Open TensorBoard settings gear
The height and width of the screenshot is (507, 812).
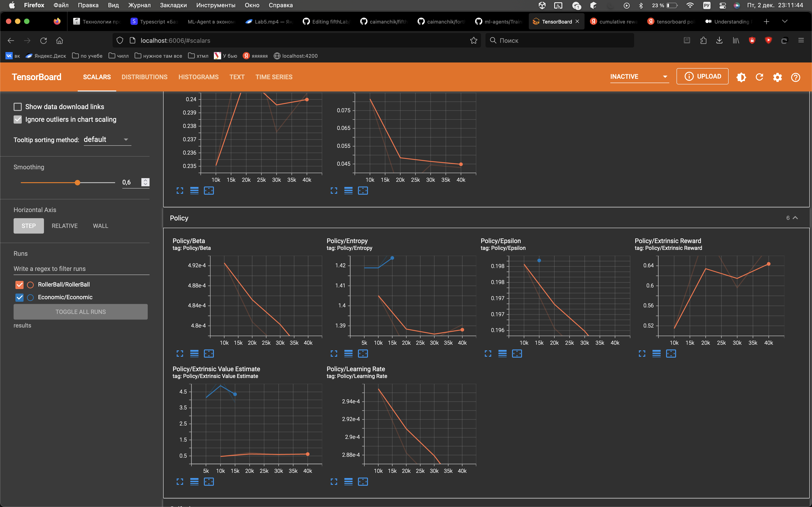pyautogui.click(x=777, y=77)
